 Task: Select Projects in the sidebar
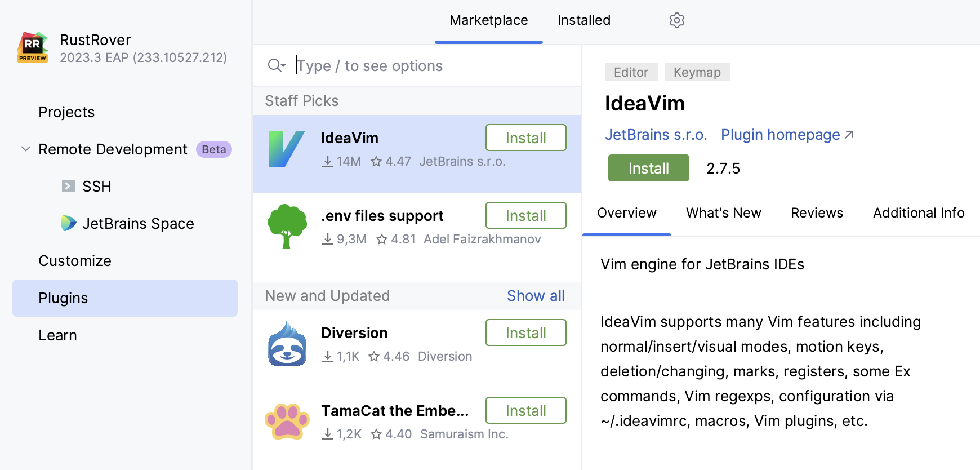pyautogui.click(x=66, y=112)
